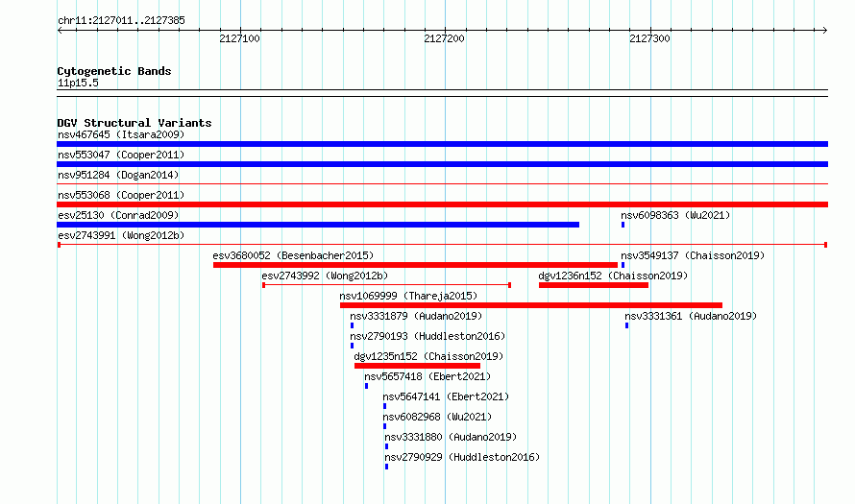Open the nsv467645 (Itsara2009) label
The height and width of the screenshot is (504, 855).
pyautogui.click(x=121, y=134)
